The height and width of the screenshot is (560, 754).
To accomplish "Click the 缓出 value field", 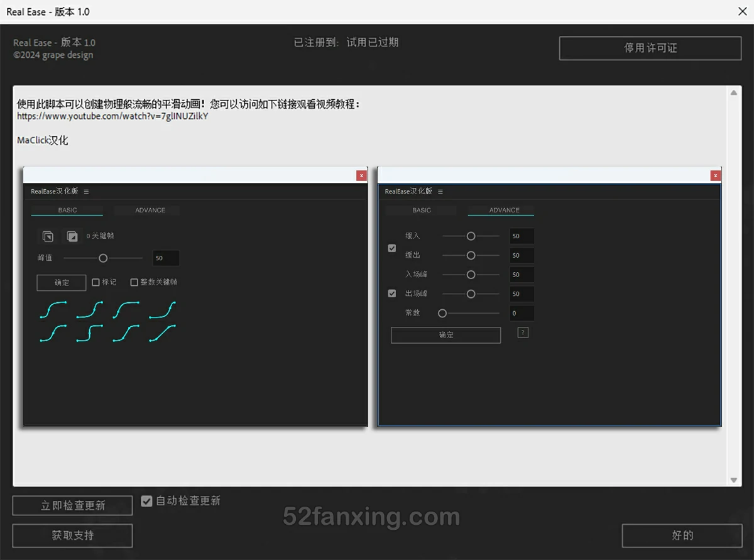I will coord(522,255).
